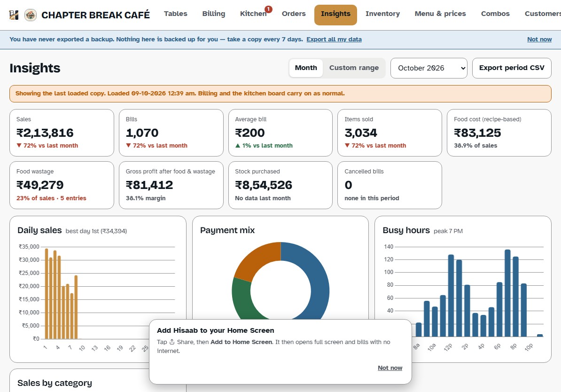Dismiss backup banner with Not now
The image size is (561, 392).
(x=539, y=39)
